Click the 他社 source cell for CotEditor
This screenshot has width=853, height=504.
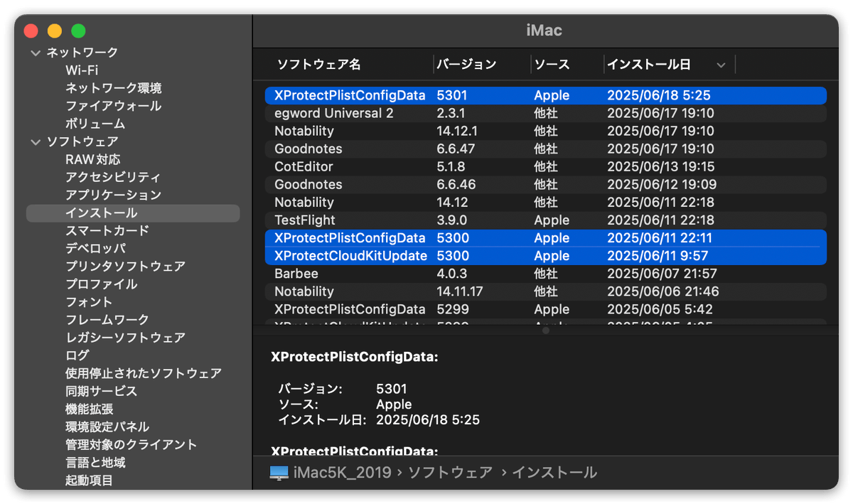tap(546, 166)
